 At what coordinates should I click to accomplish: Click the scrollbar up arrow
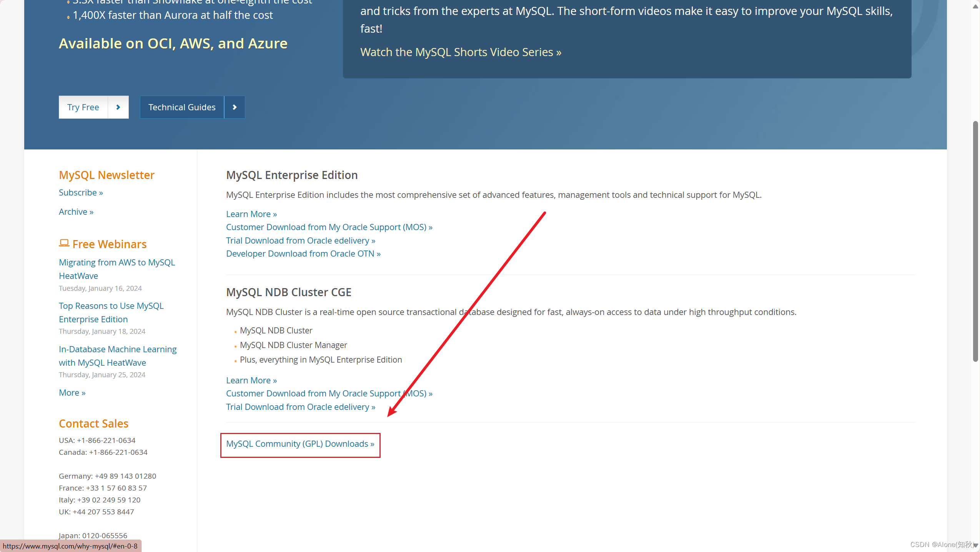(x=975, y=7)
